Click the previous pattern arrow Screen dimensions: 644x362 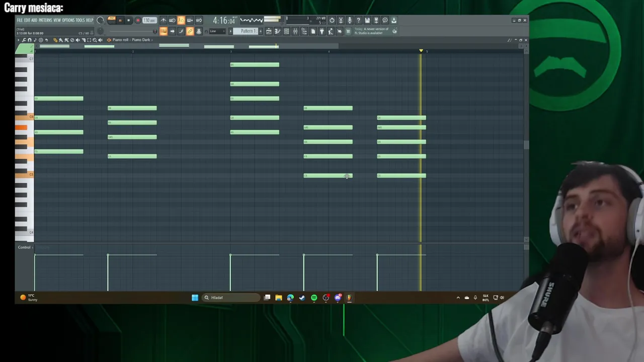point(230,31)
